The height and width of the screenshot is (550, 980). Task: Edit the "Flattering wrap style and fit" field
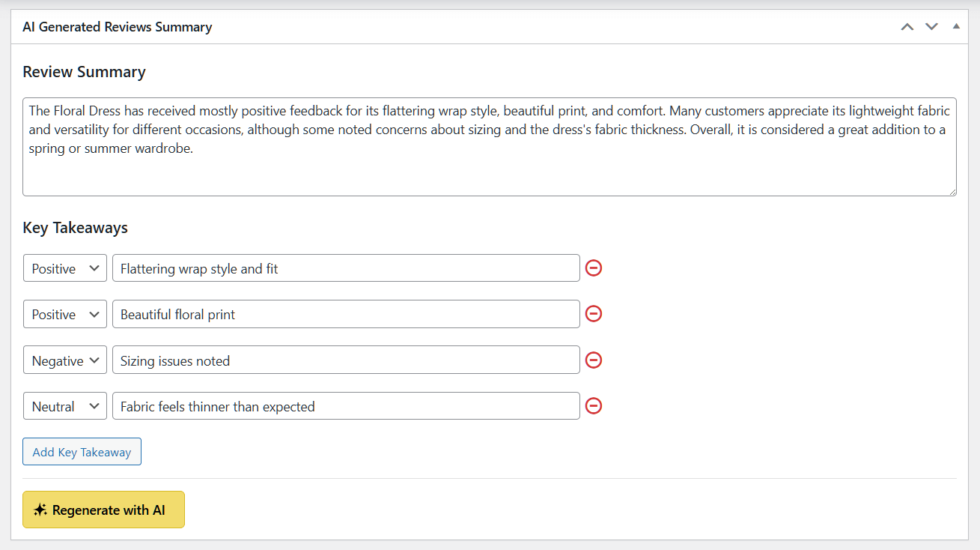[x=346, y=268]
